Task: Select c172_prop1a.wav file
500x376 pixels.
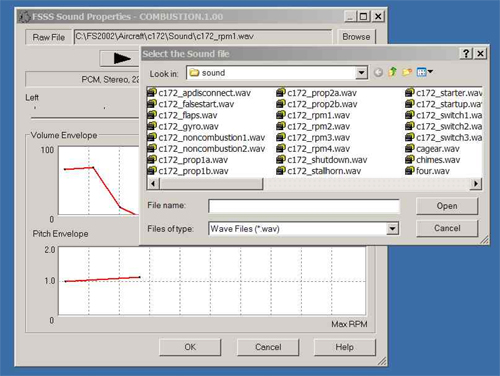Action: coord(188,160)
